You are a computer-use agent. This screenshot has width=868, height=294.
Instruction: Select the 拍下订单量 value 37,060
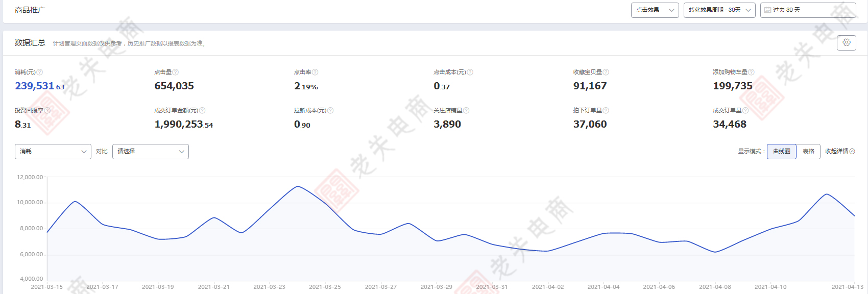tap(590, 125)
